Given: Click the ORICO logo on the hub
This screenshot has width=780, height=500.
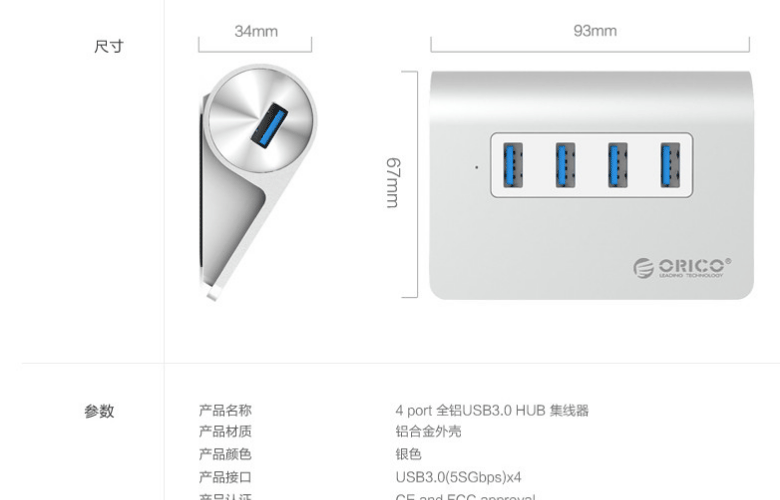Looking at the screenshot, I should (x=682, y=268).
